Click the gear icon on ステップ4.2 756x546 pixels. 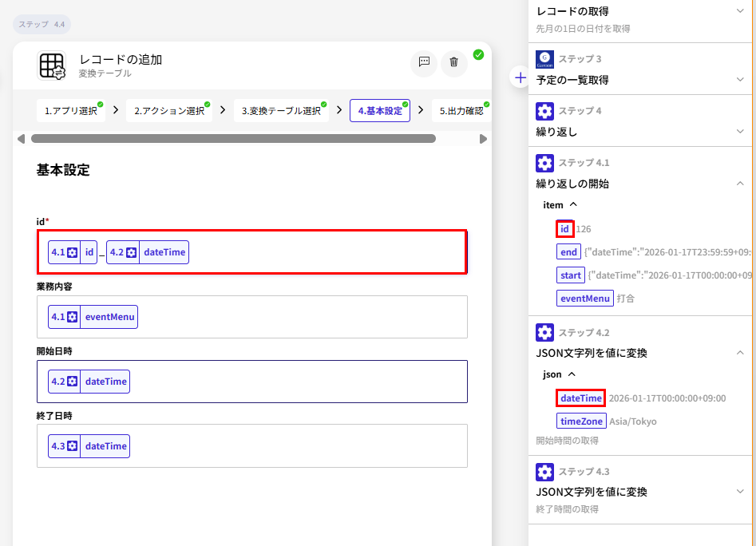(x=544, y=332)
